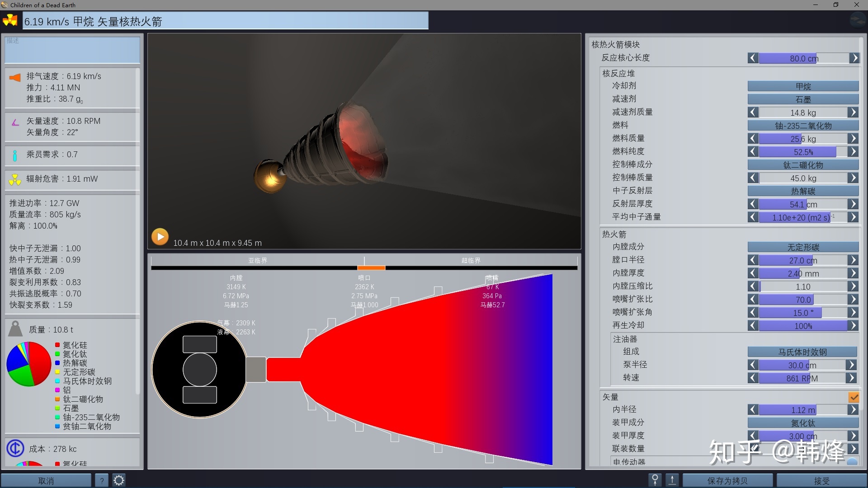Click the 描述 description text box

click(x=72, y=49)
